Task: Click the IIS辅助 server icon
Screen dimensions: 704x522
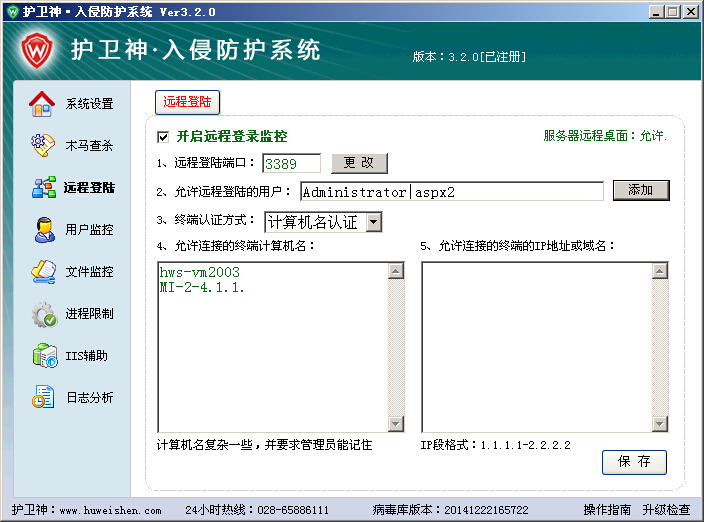Action: pos(45,355)
